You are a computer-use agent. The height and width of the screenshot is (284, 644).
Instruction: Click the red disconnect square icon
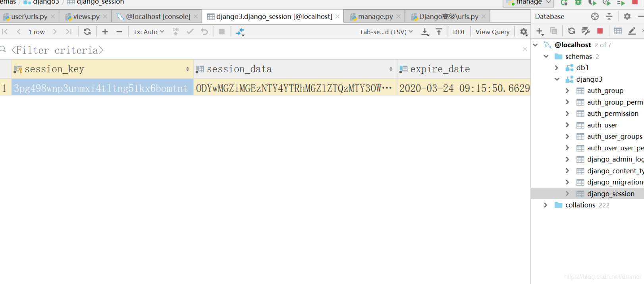(600, 31)
